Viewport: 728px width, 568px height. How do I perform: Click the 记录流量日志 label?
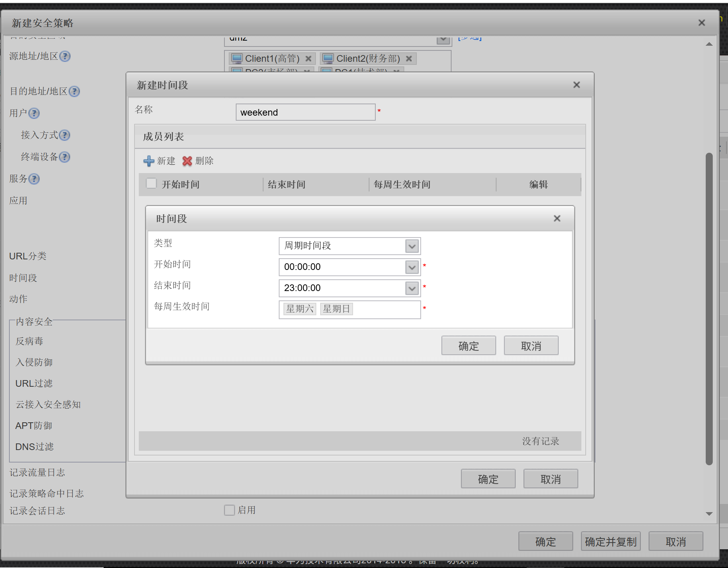(x=37, y=473)
